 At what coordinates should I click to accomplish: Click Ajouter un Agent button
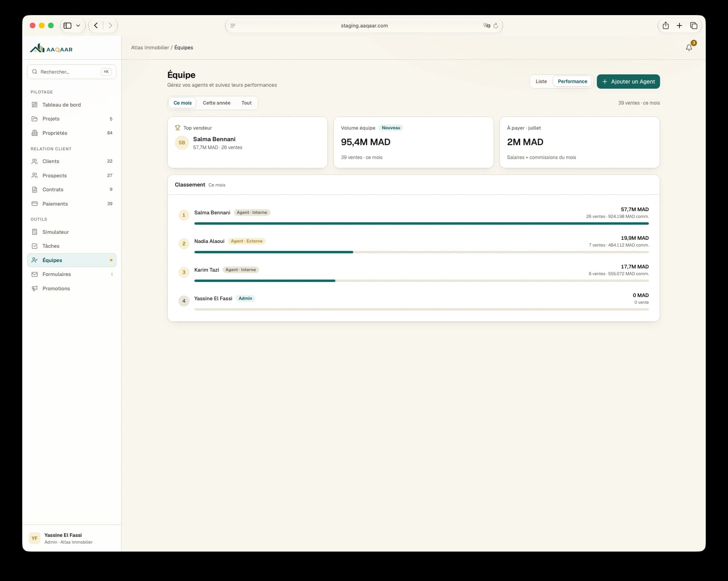click(x=628, y=82)
